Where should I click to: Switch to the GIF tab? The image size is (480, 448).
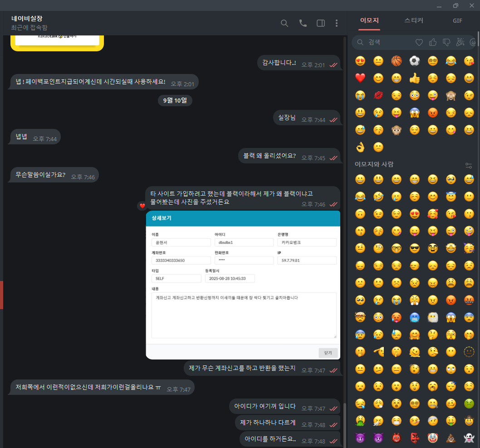pyautogui.click(x=457, y=20)
